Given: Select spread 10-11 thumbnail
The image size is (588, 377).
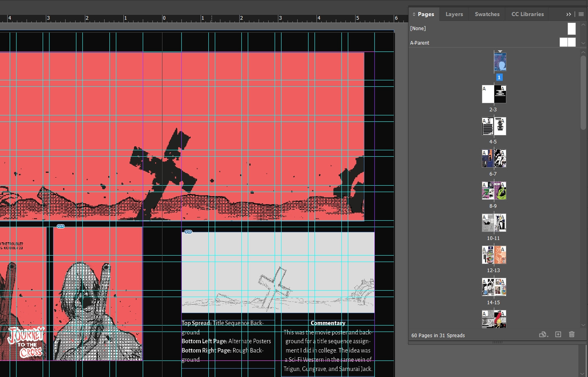Looking at the screenshot, I should point(494,223).
